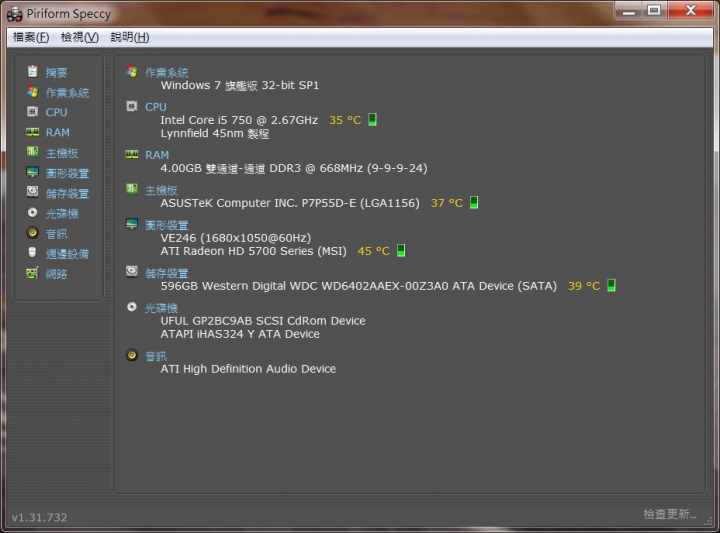Image resolution: width=720 pixels, height=533 pixels.
Task: Click ATI High Definition Audio Device
Action: 248,369
